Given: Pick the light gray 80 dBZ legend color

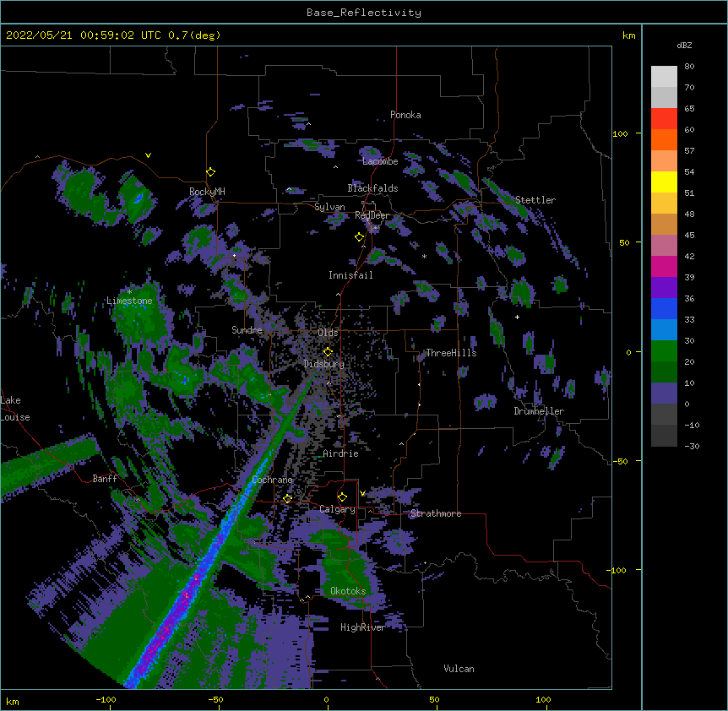Looking at the screenshot, I should pyautogui.click(x=664, y=77).
